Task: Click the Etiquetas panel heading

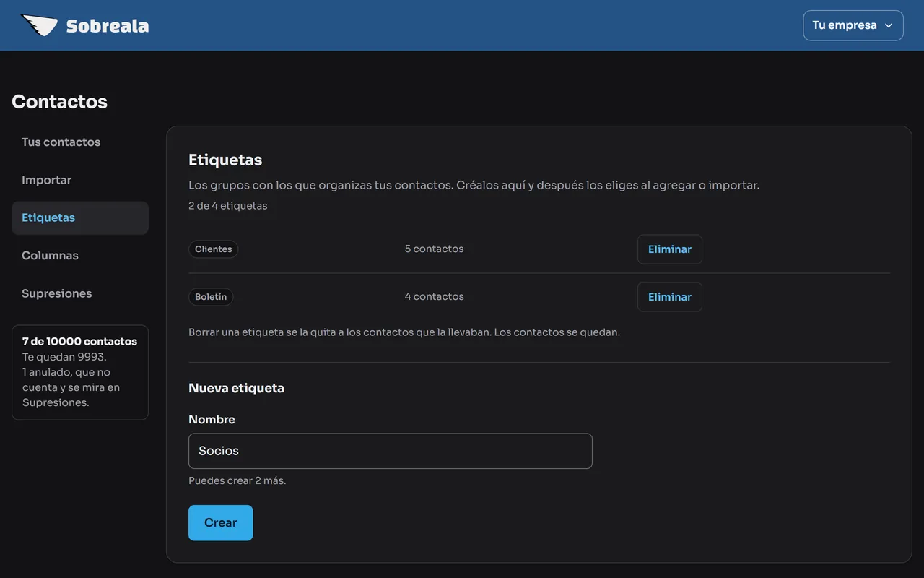Action: pos(225,160)
